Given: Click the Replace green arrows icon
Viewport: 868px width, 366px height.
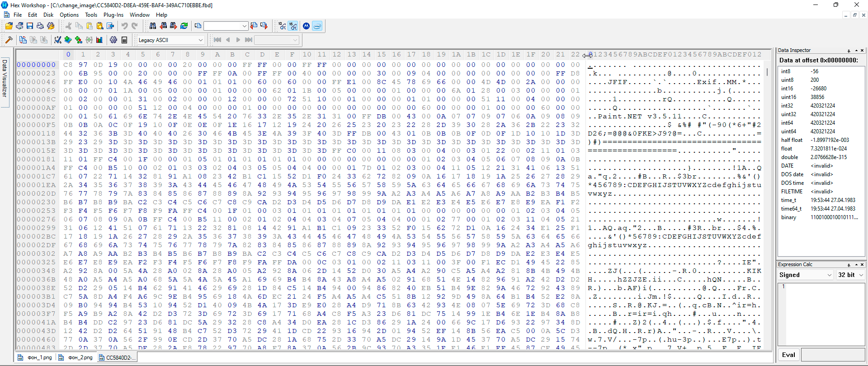Looking at the screenshot, I should point(184,26).
